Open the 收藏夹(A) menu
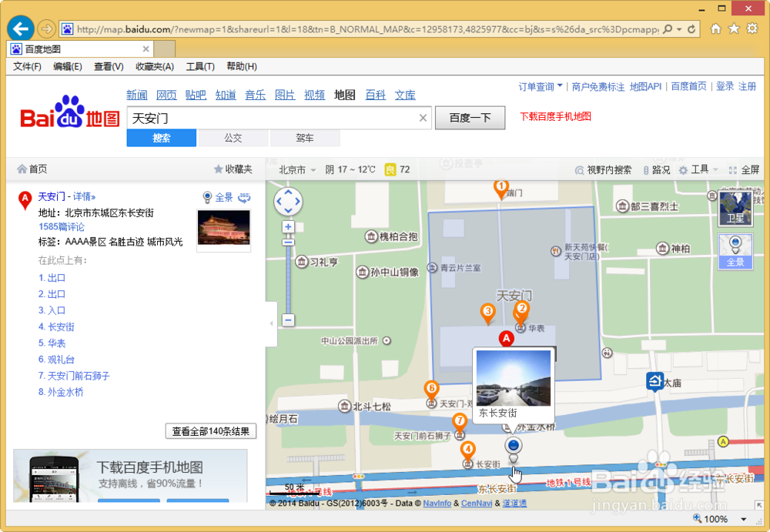Viewport: 770px width, 532px height. (155, 66)
